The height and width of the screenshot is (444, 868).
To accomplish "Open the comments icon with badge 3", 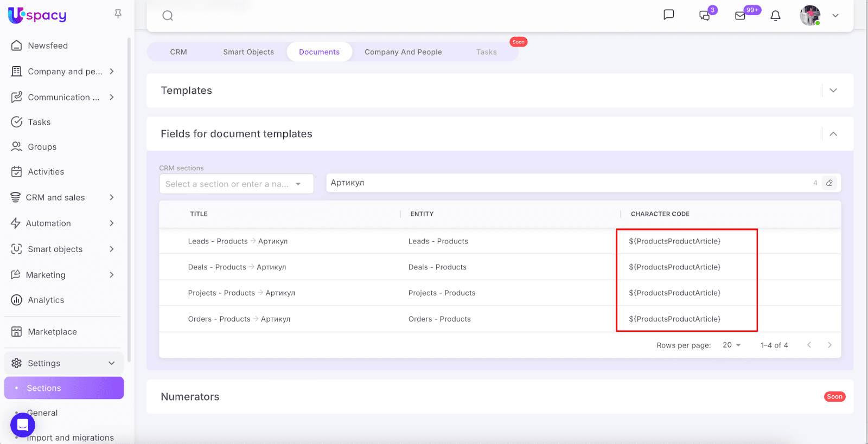I will [705, 16].
